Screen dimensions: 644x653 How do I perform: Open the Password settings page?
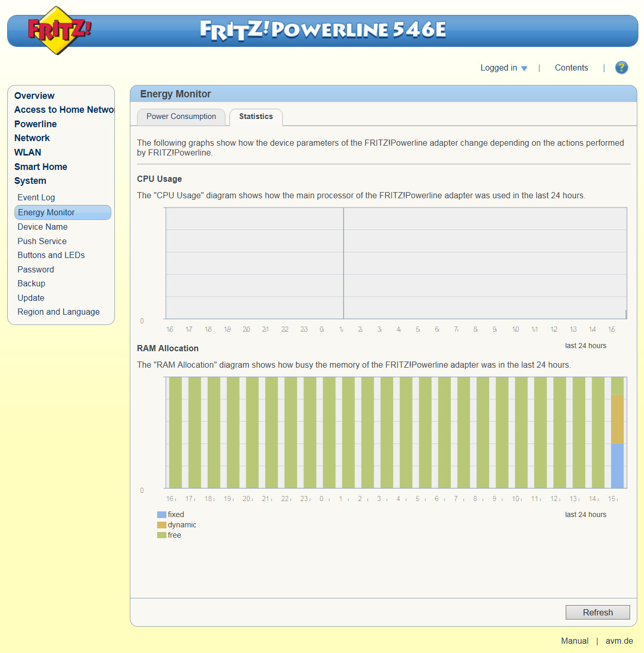tap(36, 269)
